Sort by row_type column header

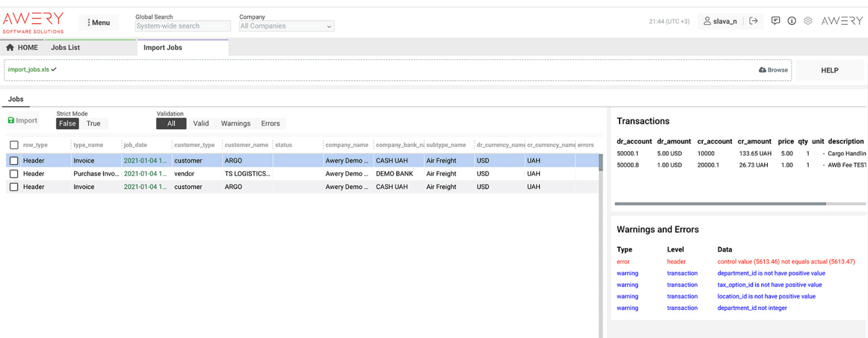pos(35,145)
